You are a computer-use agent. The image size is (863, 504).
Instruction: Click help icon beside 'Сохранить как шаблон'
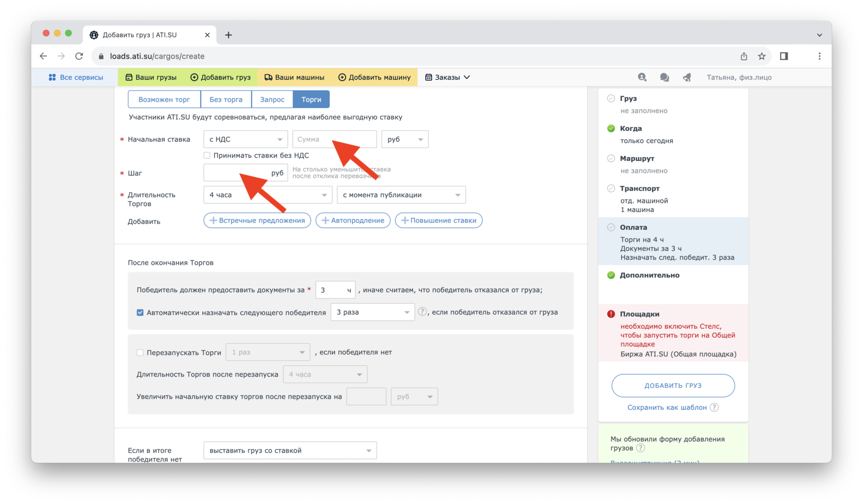click(714, 407)
